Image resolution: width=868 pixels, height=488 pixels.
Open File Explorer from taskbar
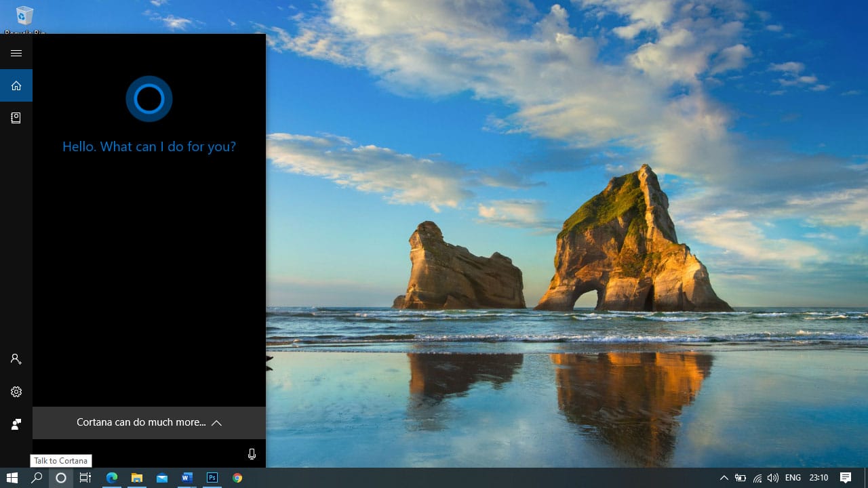[x=137, y=478]
